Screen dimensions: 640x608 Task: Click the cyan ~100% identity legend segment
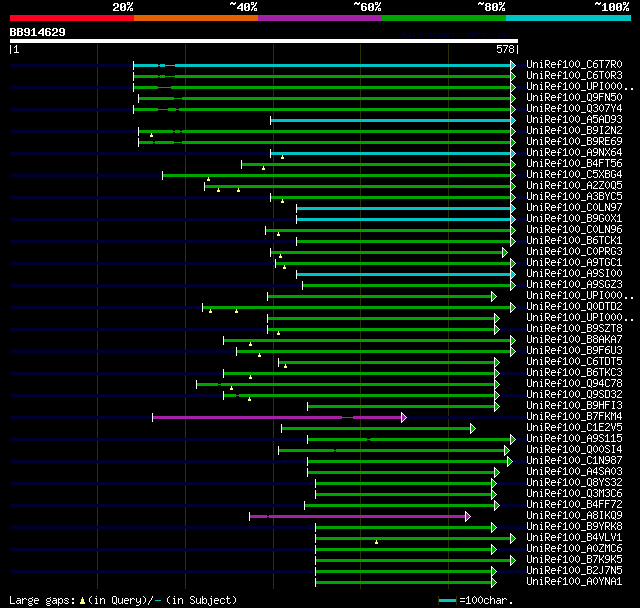[568, 18]
